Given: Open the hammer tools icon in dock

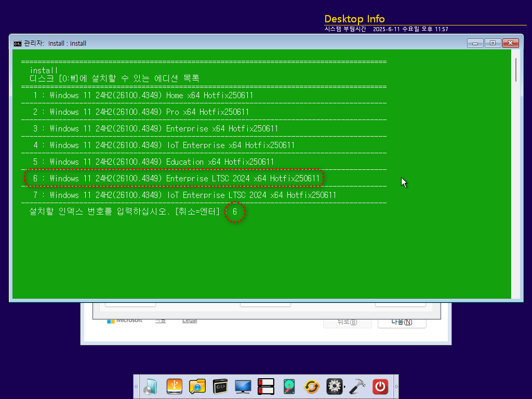Looking at the screenshot, I should click(357, 387).
